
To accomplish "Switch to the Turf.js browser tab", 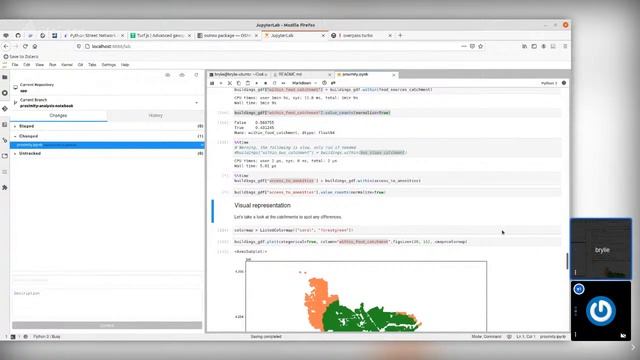I will click(160, 36).
